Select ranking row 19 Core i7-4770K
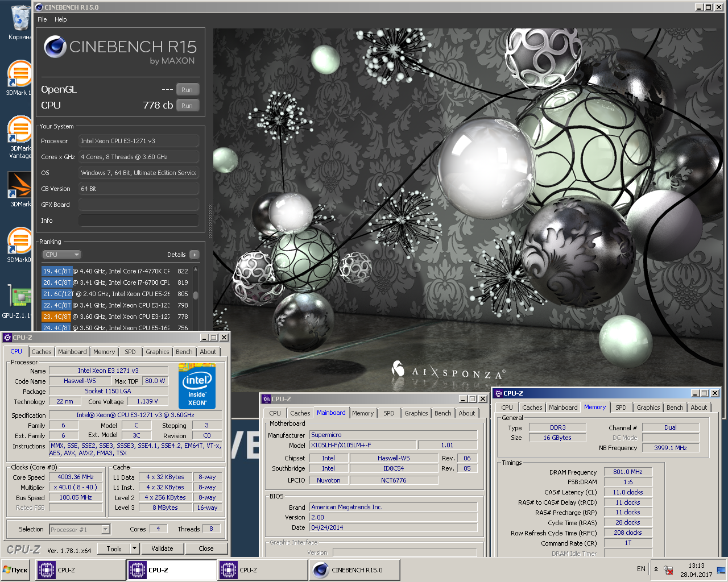The height and width of the screenshot is (582, 728). pyautogui.click(x=115, y=271)
